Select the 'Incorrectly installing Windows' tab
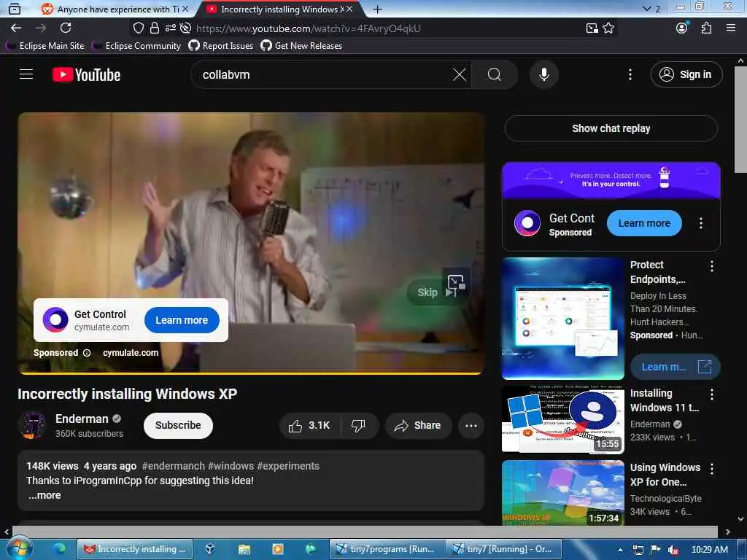747x560 pixels. point(280,9)
